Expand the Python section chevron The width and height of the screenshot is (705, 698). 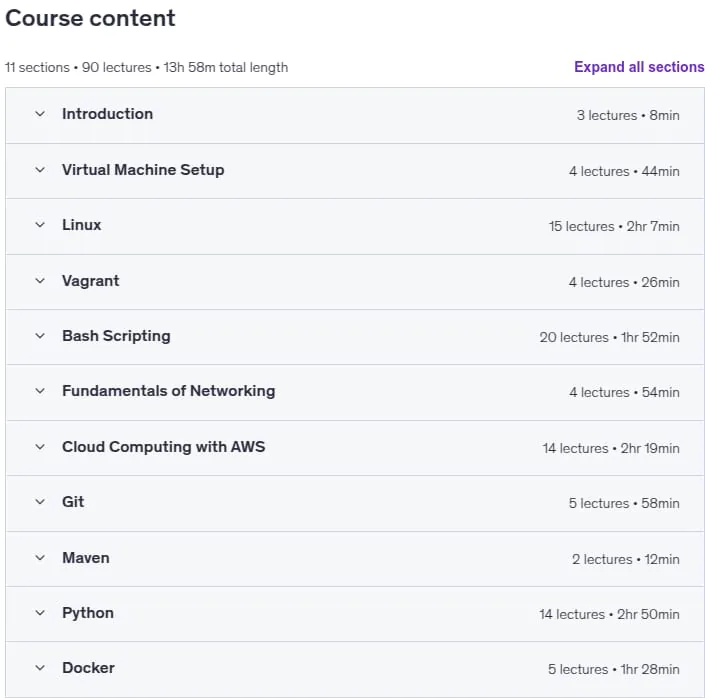click(x=40, y=613)
